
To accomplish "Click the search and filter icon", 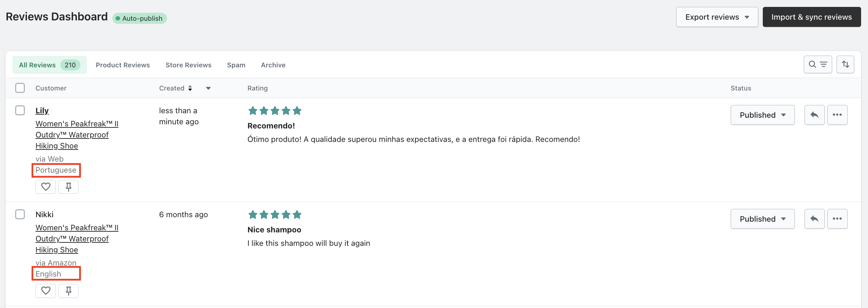I will pyautogui.click(x=818, y=65).
